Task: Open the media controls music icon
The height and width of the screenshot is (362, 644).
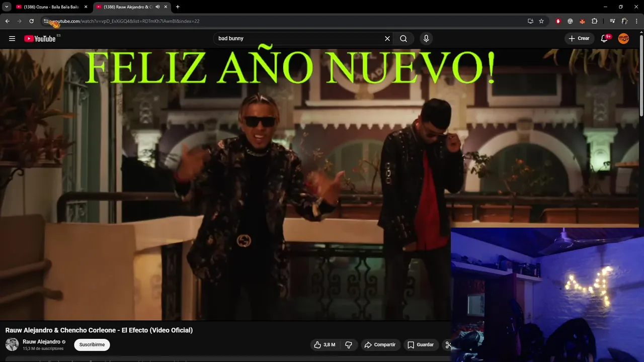Action: coord(612,21)
